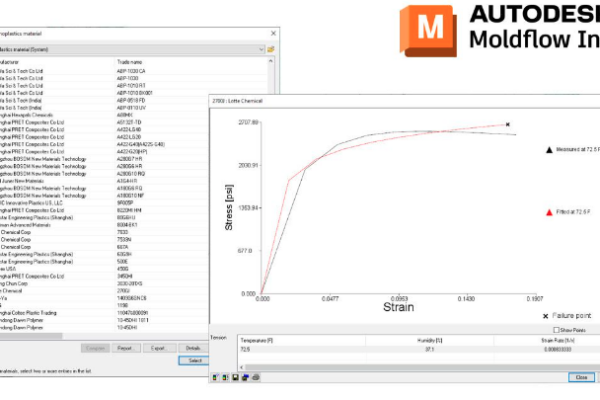Click the grayed-out Compare button

pos(95,348)
